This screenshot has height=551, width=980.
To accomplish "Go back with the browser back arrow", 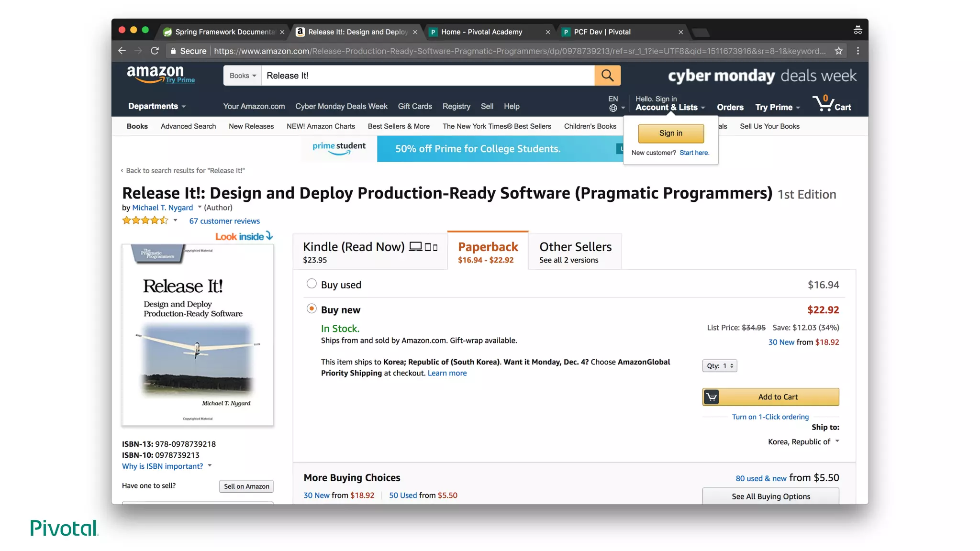I will pyautogui.click(x=122, y=51).
